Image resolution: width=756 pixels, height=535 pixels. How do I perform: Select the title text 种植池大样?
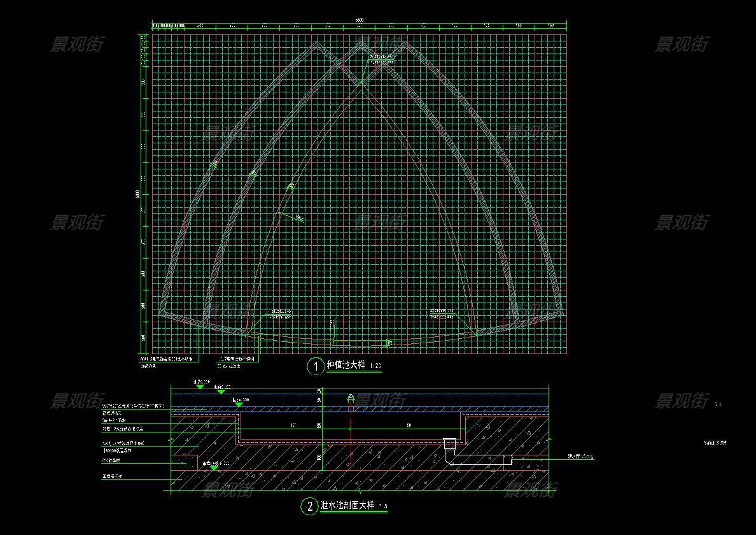point(347,366)
